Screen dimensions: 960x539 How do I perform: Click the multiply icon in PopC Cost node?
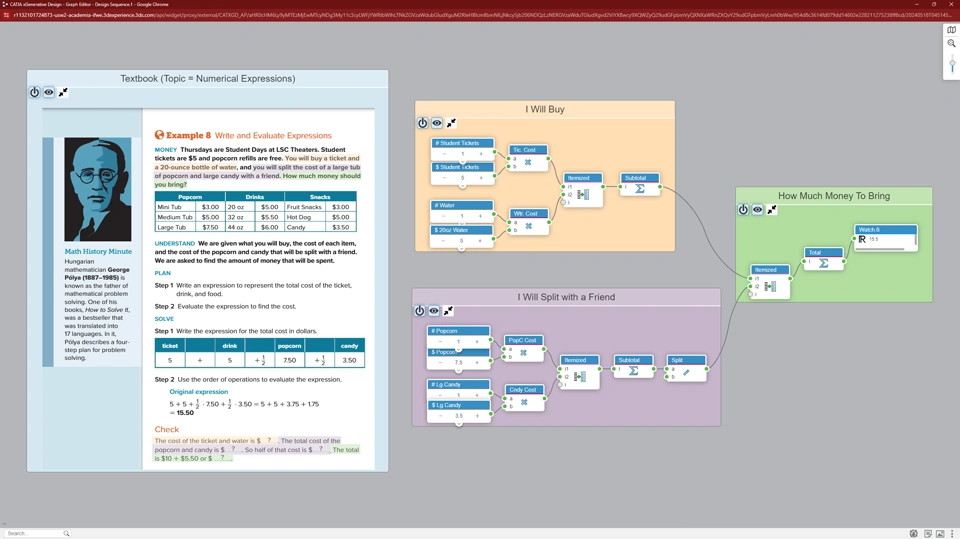pyautogui.click(x=523, y=353)
